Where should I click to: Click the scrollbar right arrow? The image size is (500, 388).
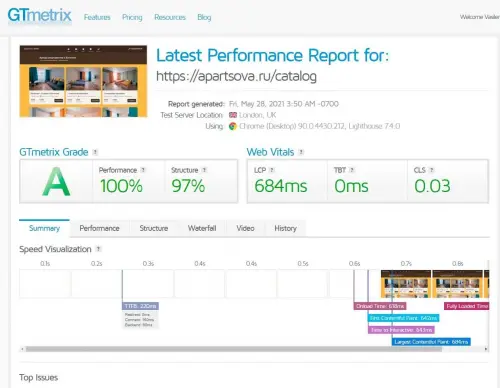click(x=486, y=349)
